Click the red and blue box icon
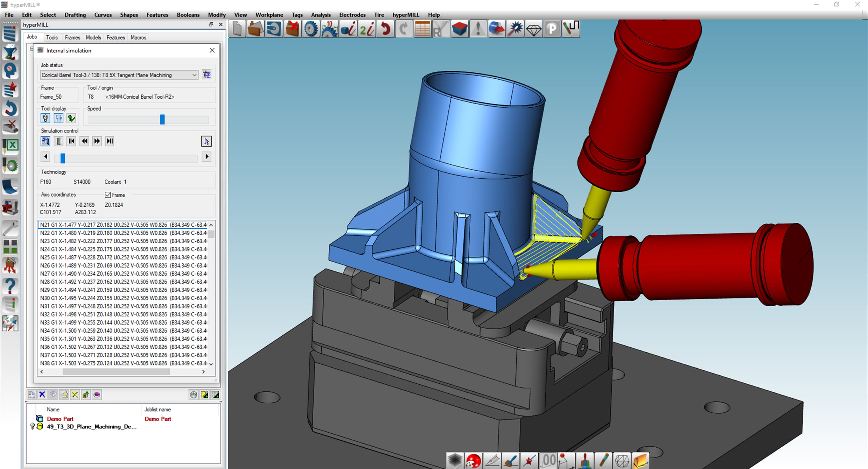Screen dimensions: 868x469 (x=459, y=29)
